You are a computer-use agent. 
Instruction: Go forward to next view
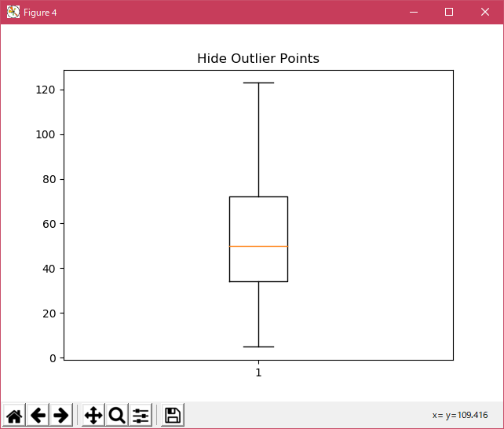tap(61, 416)
